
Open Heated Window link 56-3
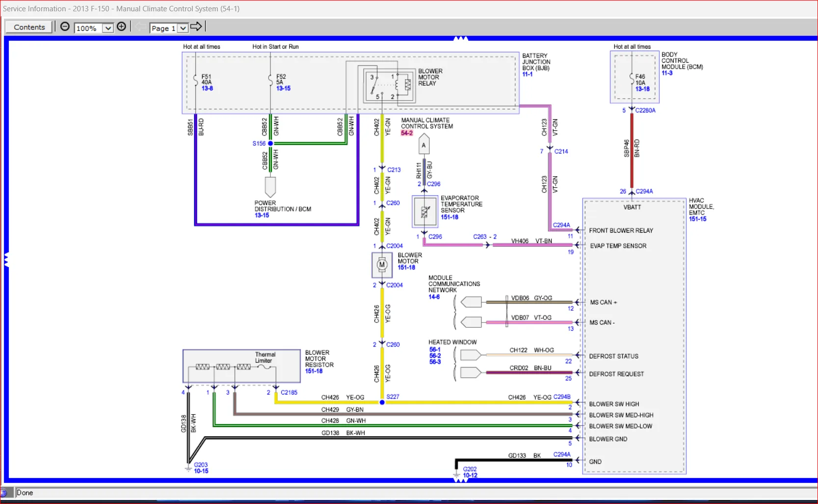click(x=435, y=362)
